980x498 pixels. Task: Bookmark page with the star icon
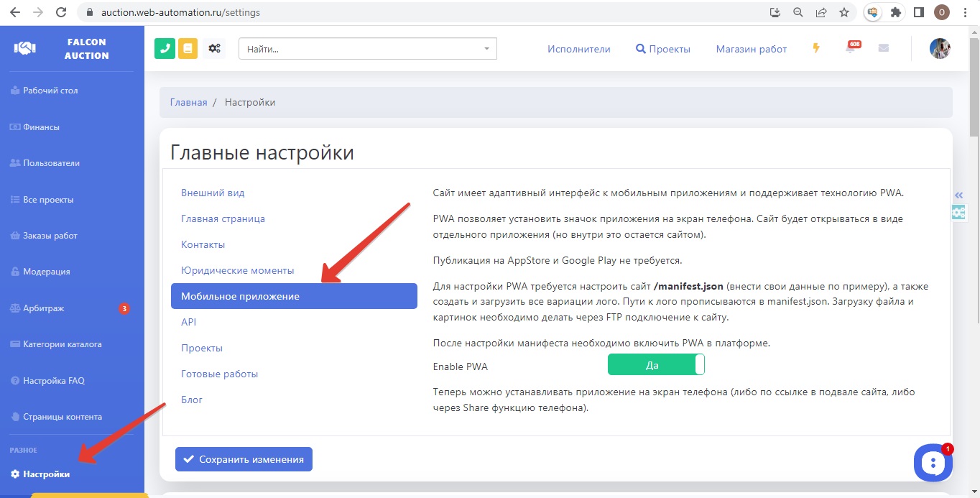843,12
